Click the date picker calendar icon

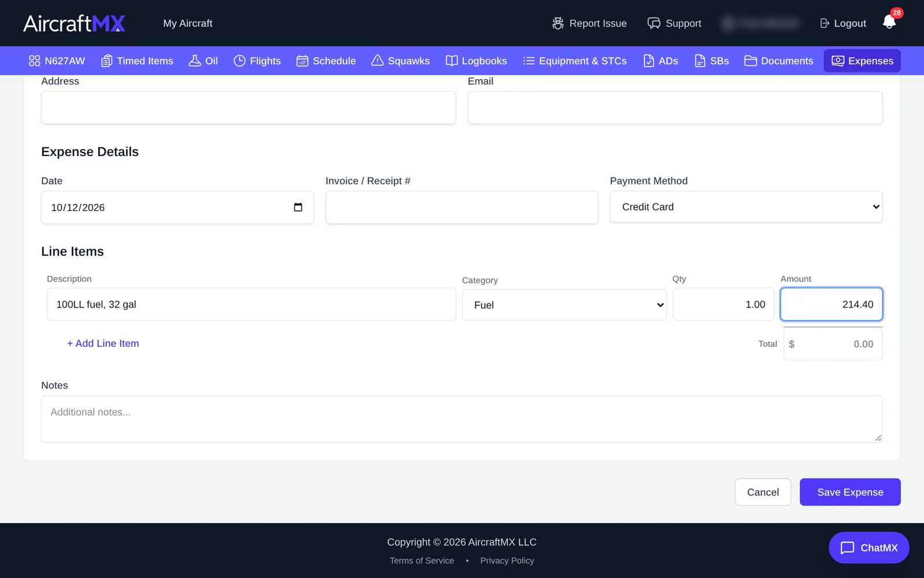(x=298, y=207)
